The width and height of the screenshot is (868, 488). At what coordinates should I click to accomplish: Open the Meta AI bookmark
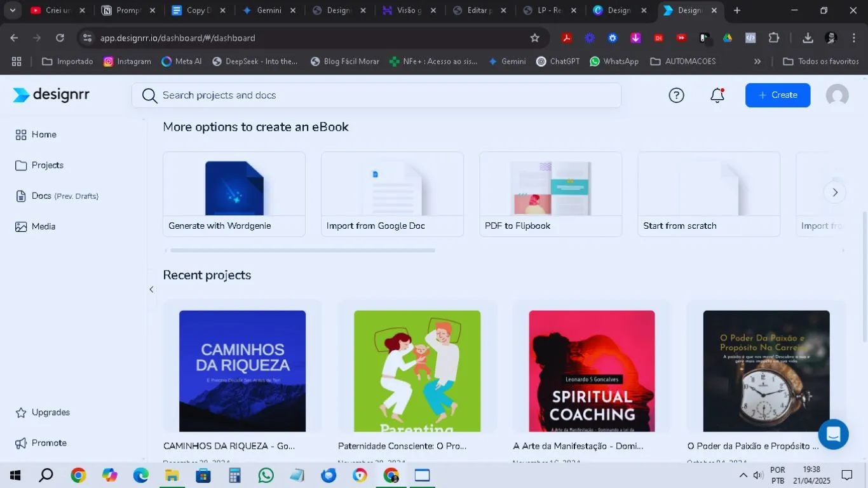coord(182,62)
